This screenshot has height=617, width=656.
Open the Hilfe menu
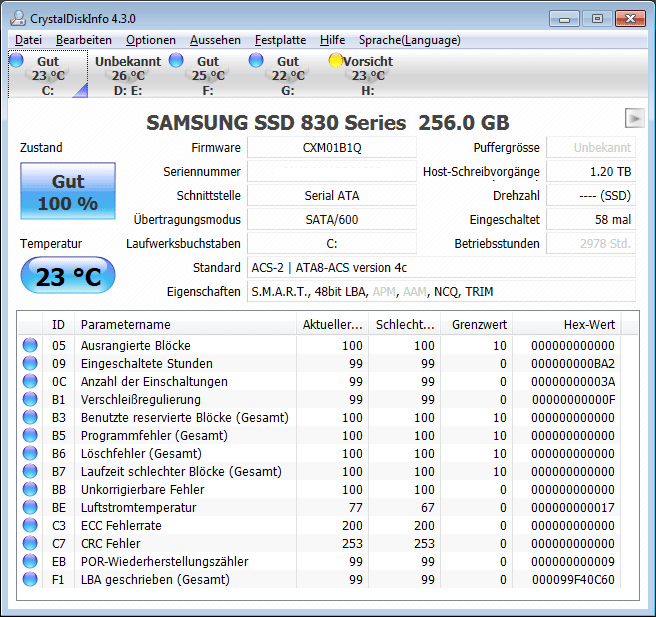click(x=333, y=40)
